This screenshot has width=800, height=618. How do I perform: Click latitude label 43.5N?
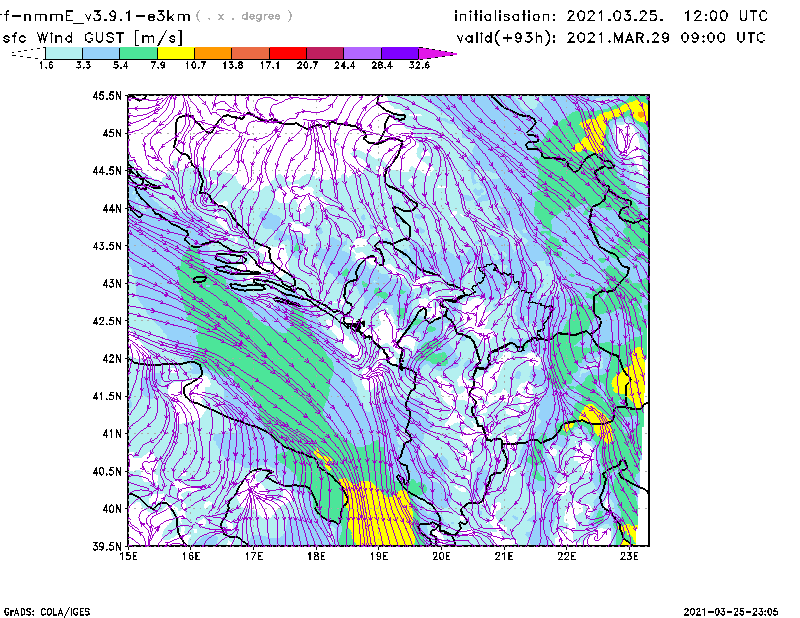tap(107, 246)
